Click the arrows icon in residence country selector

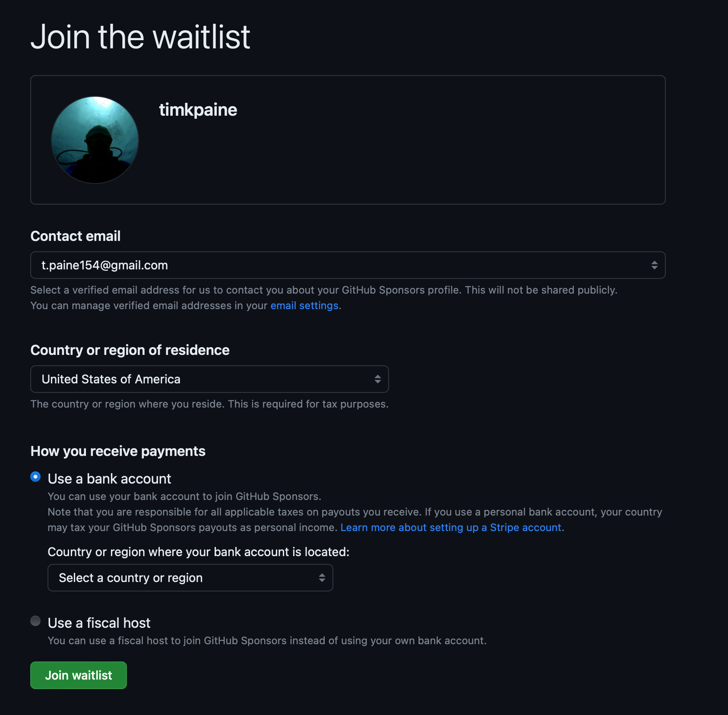point(377,379)
